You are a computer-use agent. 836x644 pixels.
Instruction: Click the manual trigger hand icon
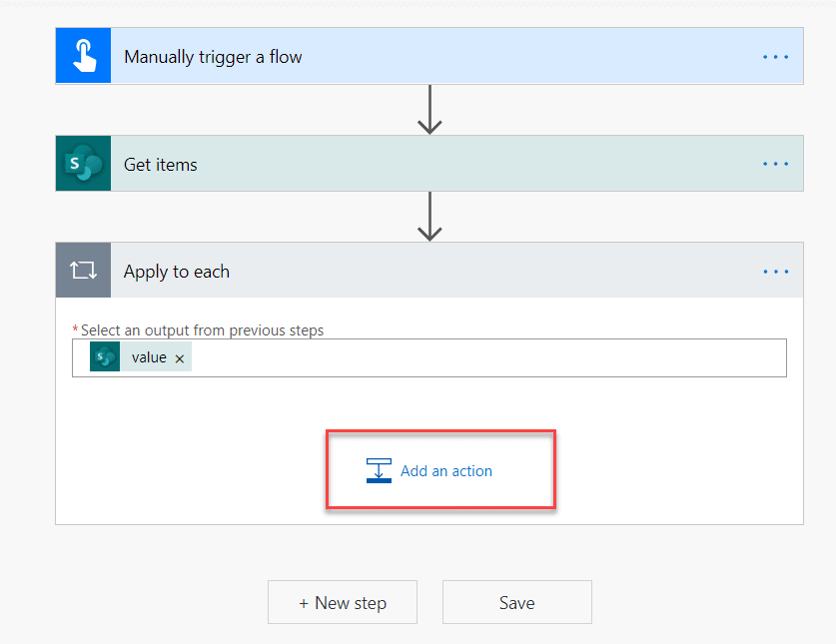pyautogui.click(x=84, y=56)
